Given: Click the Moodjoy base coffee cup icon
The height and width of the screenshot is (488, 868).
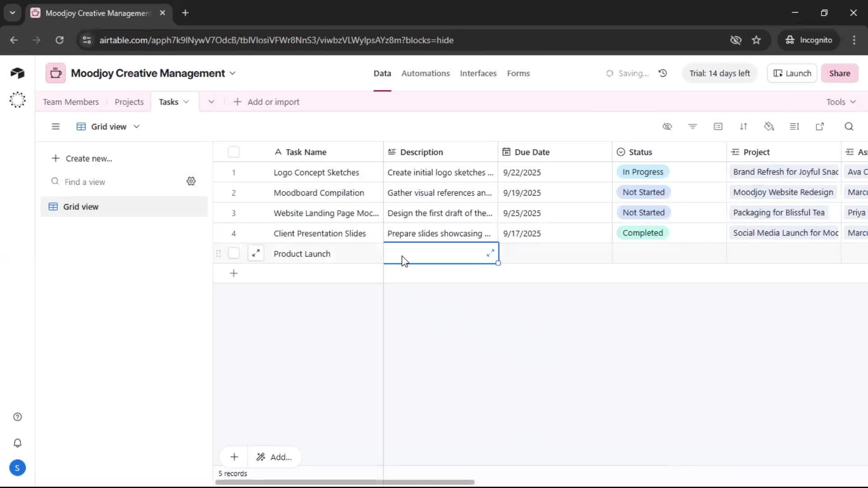Looking at the screenshot, I should 56,73.
